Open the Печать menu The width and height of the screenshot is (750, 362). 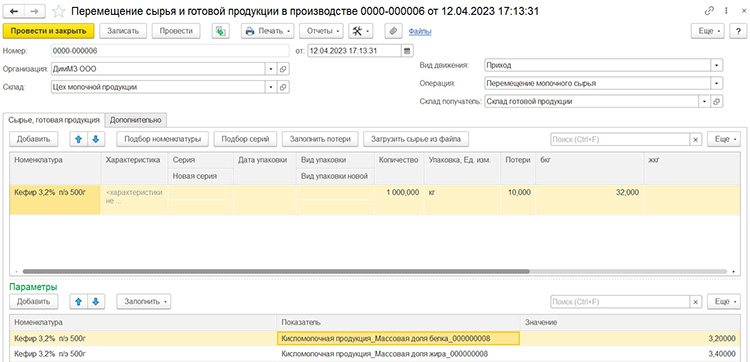click(x=267, y=31)
